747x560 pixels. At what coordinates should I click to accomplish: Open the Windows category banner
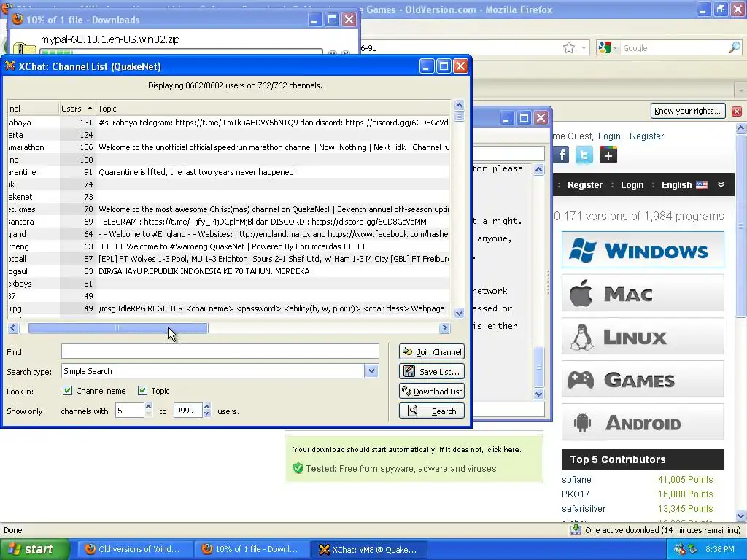[x=643, y=250]
